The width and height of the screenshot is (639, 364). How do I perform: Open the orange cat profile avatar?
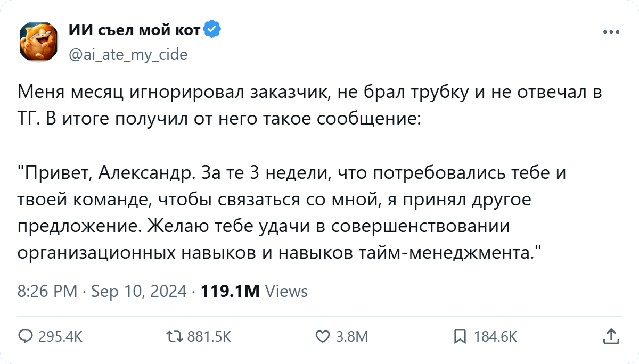point(39,42)
